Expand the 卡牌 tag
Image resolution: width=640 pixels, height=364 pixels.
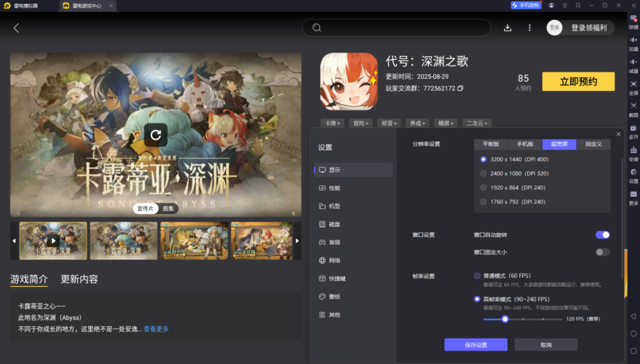[332, 123]
